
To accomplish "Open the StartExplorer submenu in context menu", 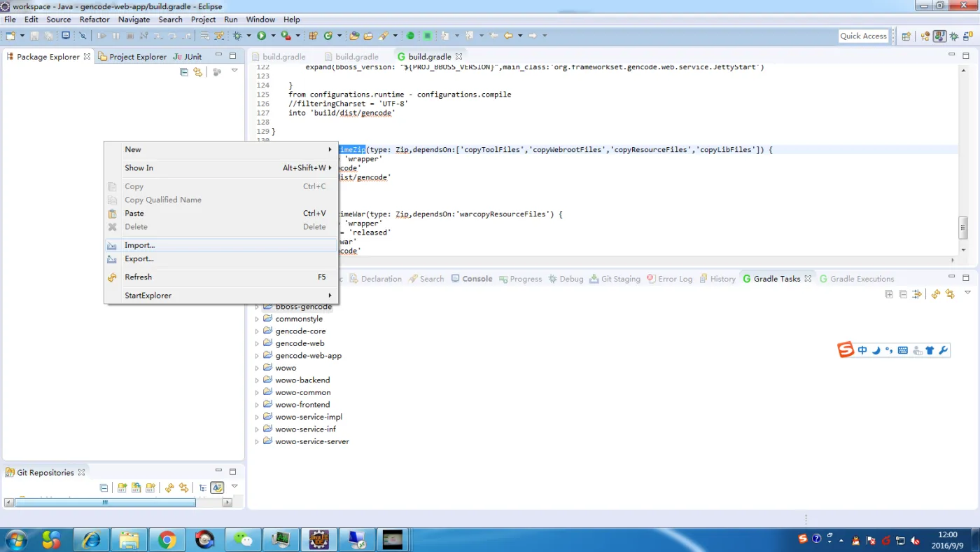I will pyautogui.click(x=221, y=296).
